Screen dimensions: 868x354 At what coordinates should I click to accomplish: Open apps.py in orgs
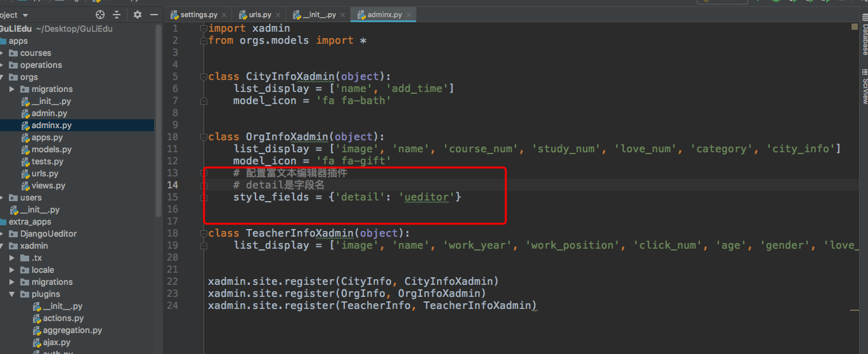(x=47, y=137)
